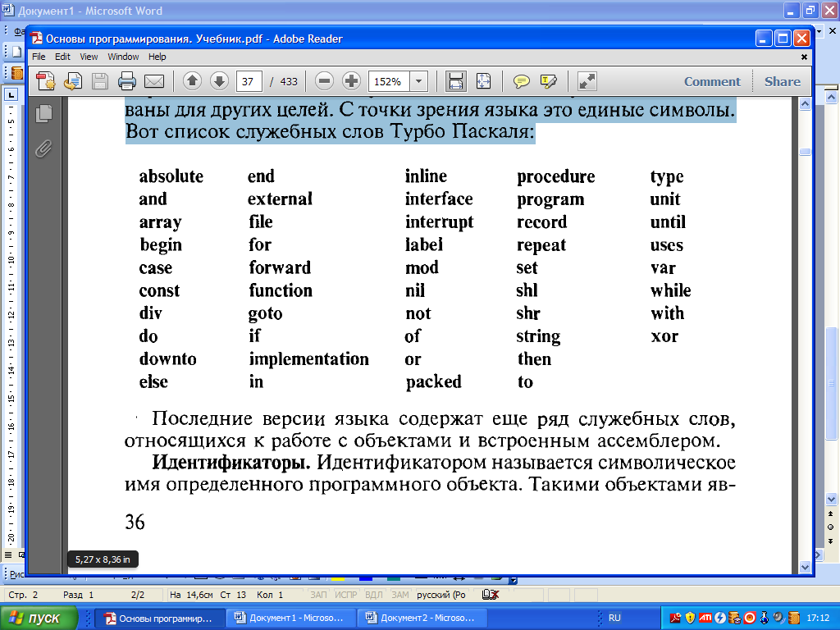Viewport: 840px width, 630px height.
Task: Click the yellow security shield tray icon
Action: (x=690, y=618)
